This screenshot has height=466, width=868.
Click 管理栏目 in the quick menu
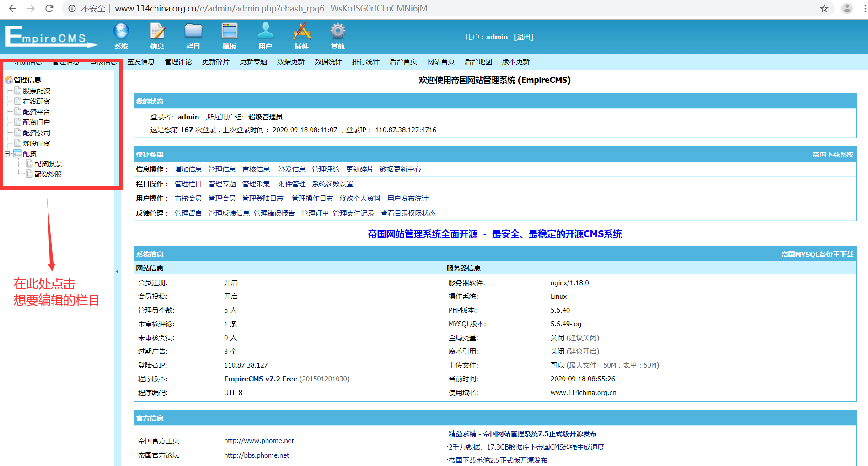coord(188,184)
